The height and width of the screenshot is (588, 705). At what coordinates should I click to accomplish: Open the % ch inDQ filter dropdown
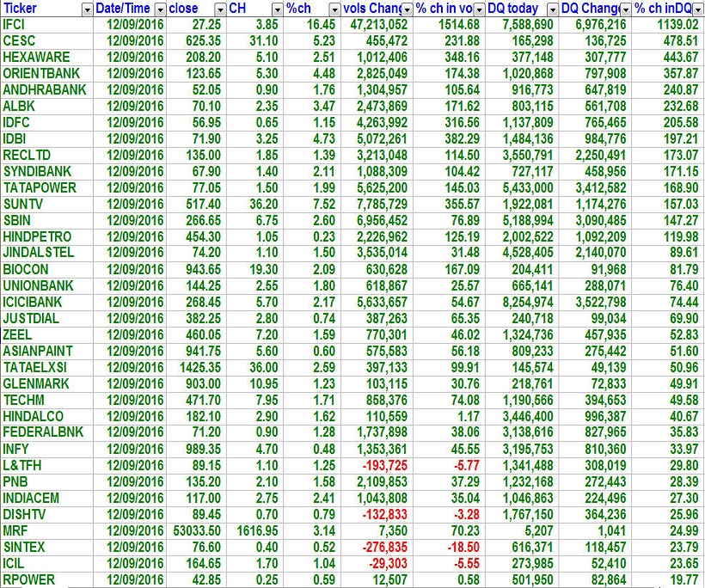tap(698, 9)
